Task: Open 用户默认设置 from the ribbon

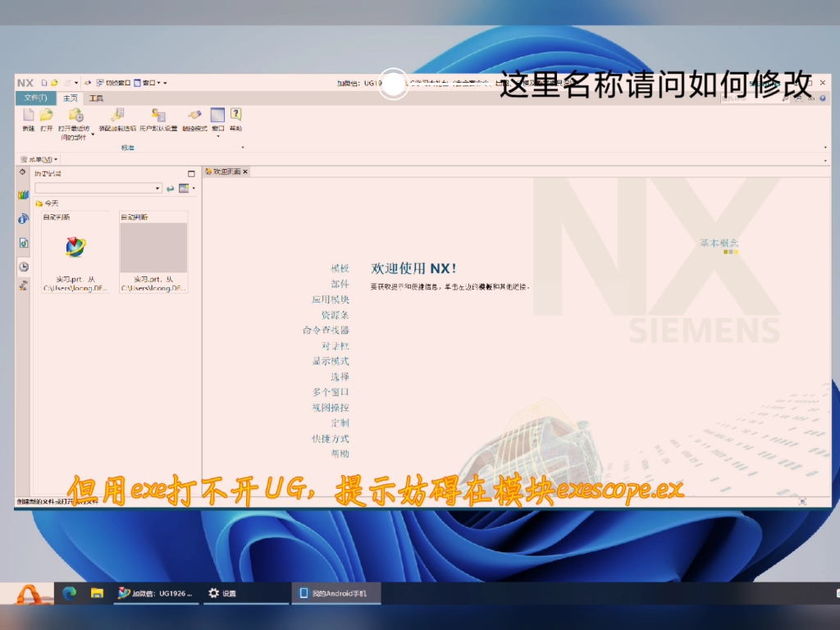Action: tap(157, 116)
